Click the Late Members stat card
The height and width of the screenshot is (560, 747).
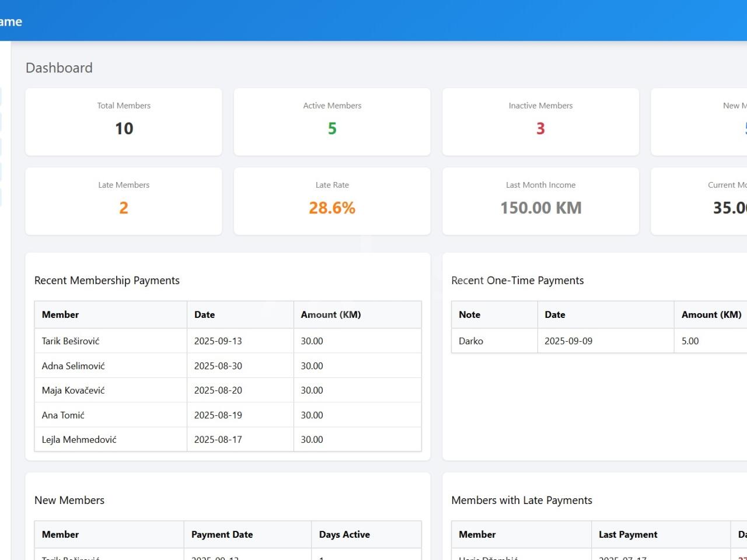pyautogui.click(x=124, y=201)
